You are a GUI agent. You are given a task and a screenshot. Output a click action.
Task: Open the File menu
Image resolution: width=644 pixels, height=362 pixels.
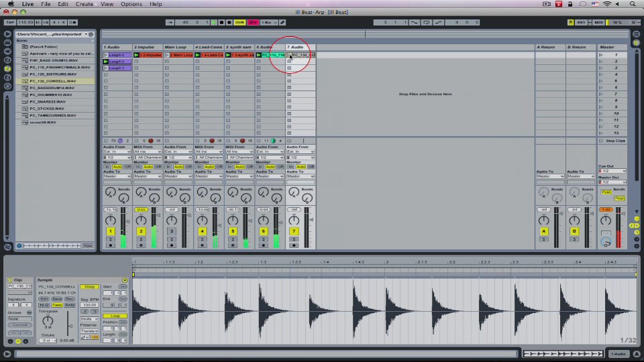tap(46, 4)
